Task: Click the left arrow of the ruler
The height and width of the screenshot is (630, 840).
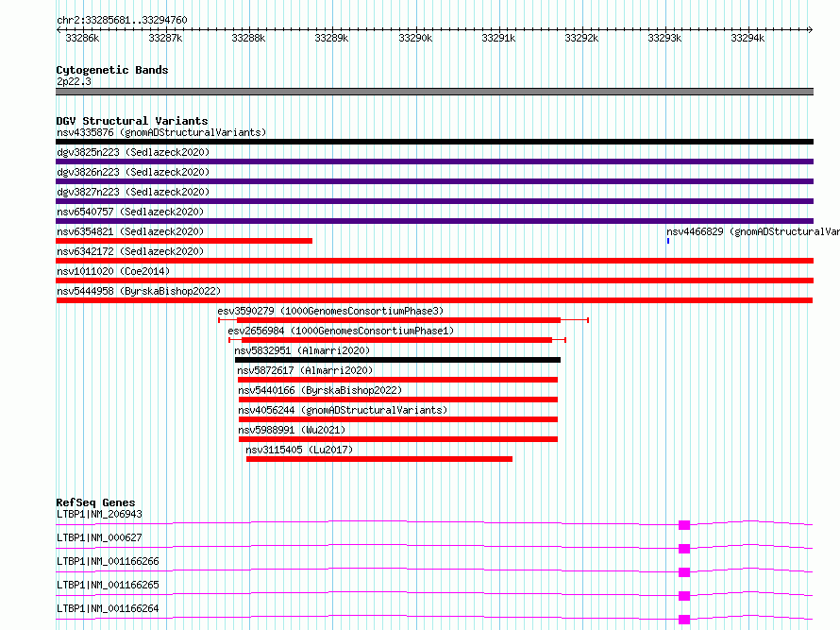Action: pos(59,29)
